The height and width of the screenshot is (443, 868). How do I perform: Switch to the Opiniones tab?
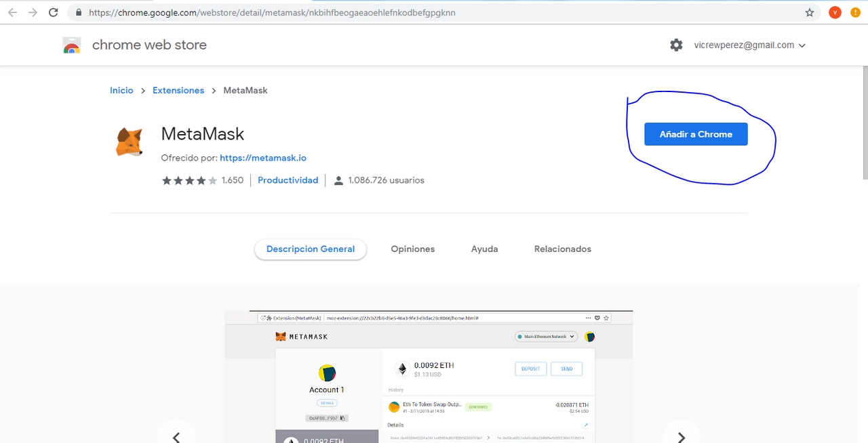[413, 249]
